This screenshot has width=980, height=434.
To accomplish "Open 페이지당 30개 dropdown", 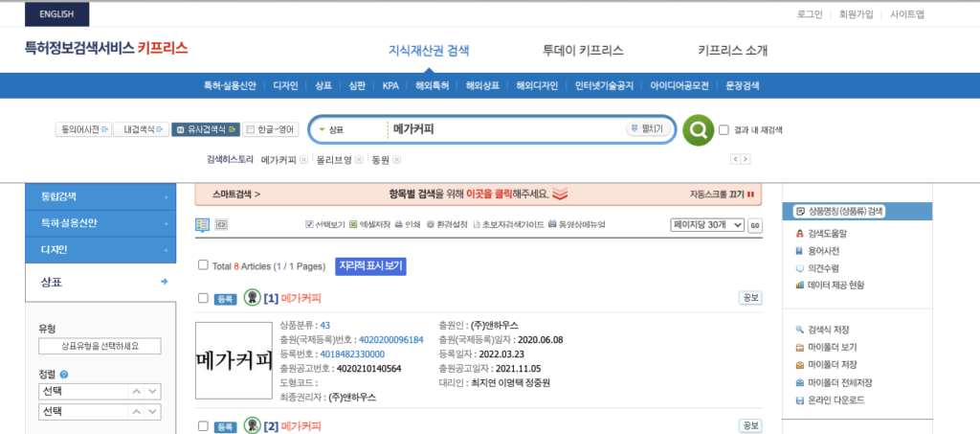I will 707,225.
